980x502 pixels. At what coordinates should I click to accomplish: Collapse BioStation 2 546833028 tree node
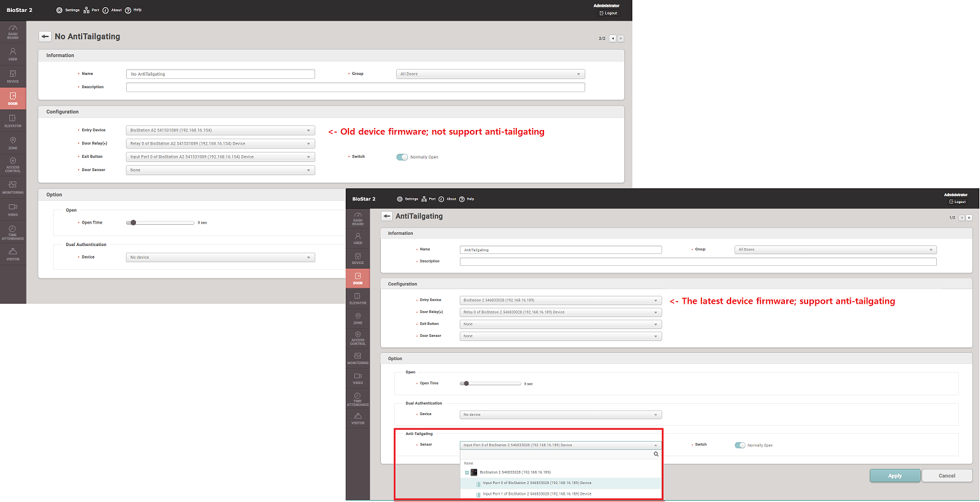467,472
